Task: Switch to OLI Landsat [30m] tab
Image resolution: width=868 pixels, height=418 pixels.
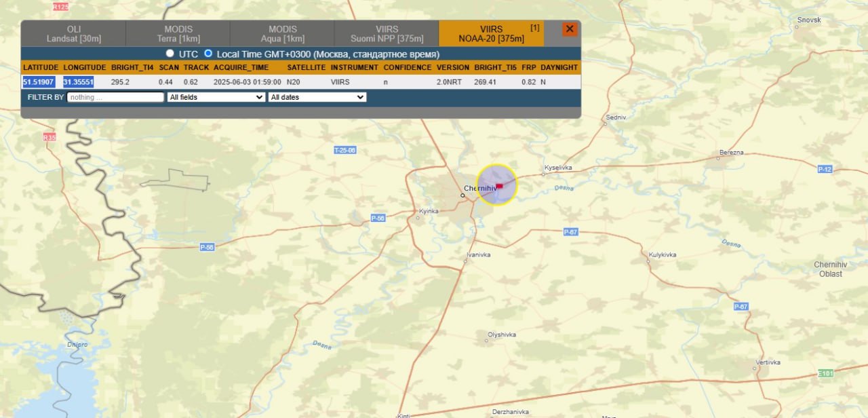Action: tap(74, 34)
